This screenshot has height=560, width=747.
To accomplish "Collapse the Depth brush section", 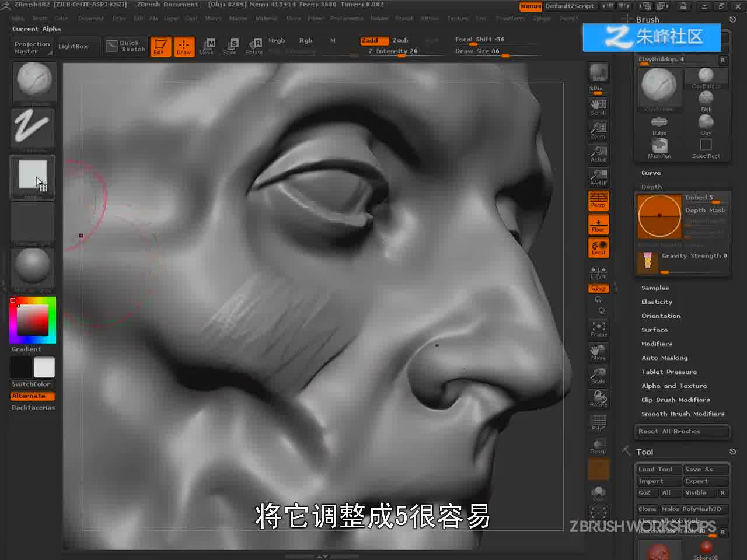I will click(x=651, y=187).
